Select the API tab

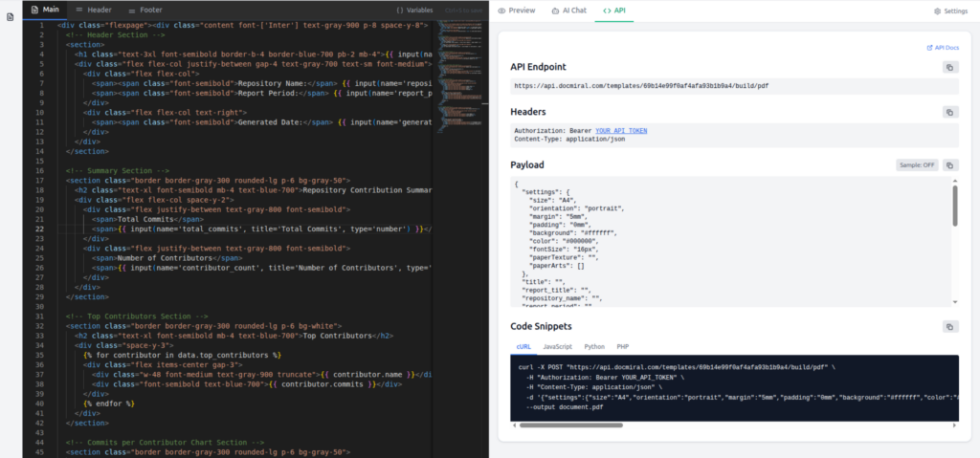point(613,11)
